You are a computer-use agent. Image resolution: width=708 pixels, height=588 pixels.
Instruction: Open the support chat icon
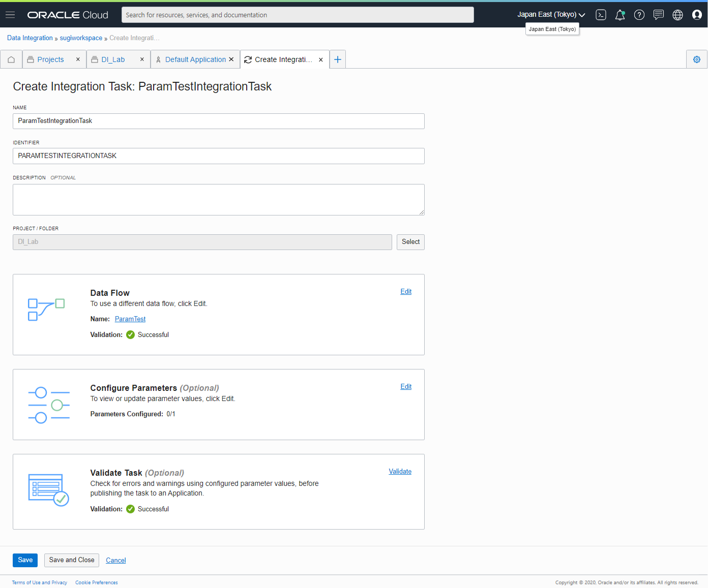(659, 15)
